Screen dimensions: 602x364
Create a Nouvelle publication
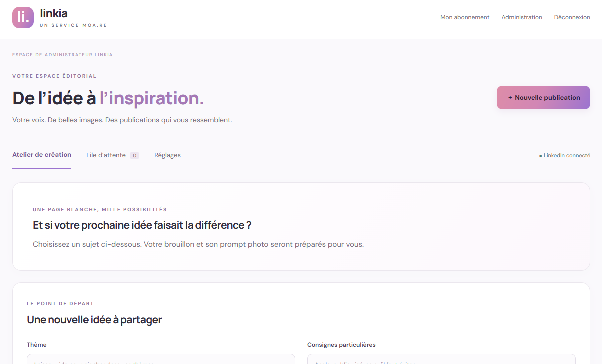(x=543, y=97)
